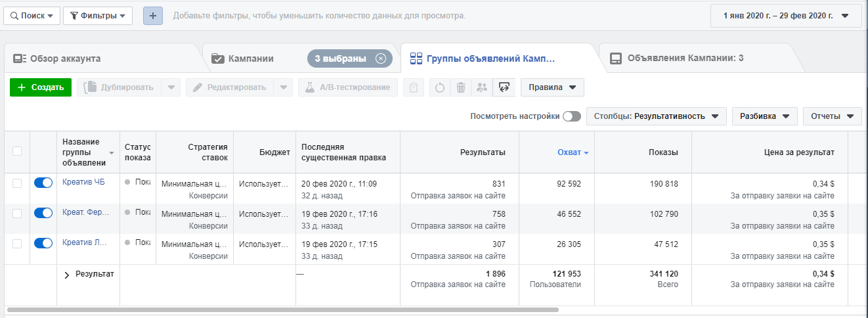Open the Фильтры dropdown
Viewport: 868px width, 318px height.
[x=98, y=16]
